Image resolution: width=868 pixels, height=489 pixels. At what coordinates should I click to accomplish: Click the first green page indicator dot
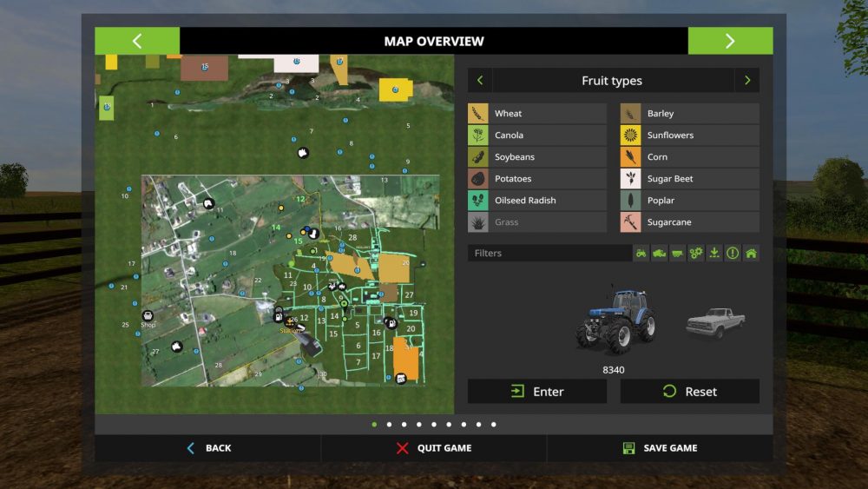click(x=374, y=425)
